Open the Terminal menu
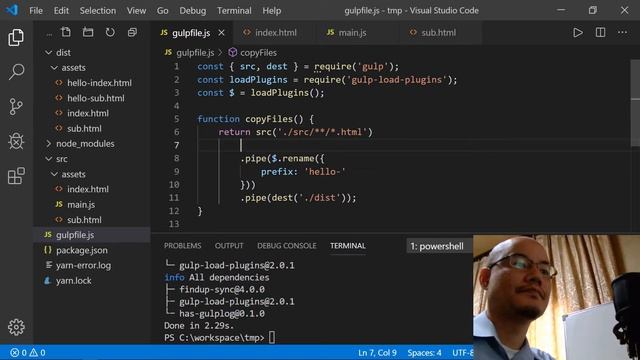The image size is (640, 360). pos(234,11)
